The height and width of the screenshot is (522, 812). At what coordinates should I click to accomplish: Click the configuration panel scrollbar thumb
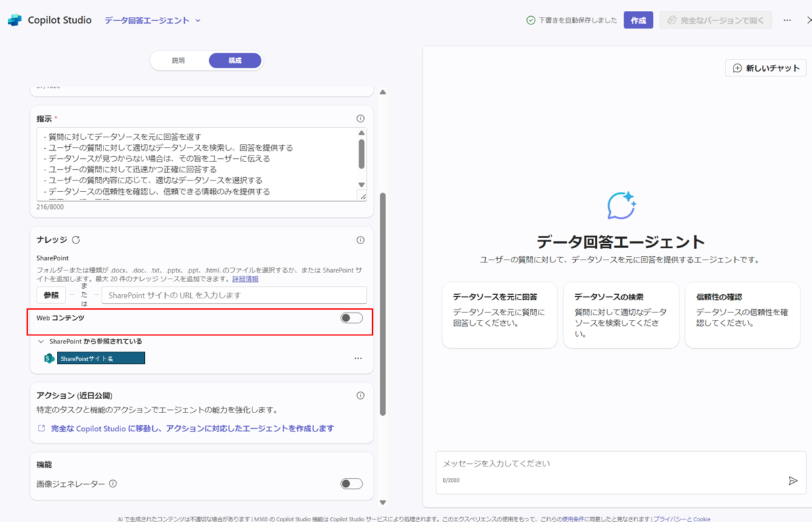coord(382,304)
